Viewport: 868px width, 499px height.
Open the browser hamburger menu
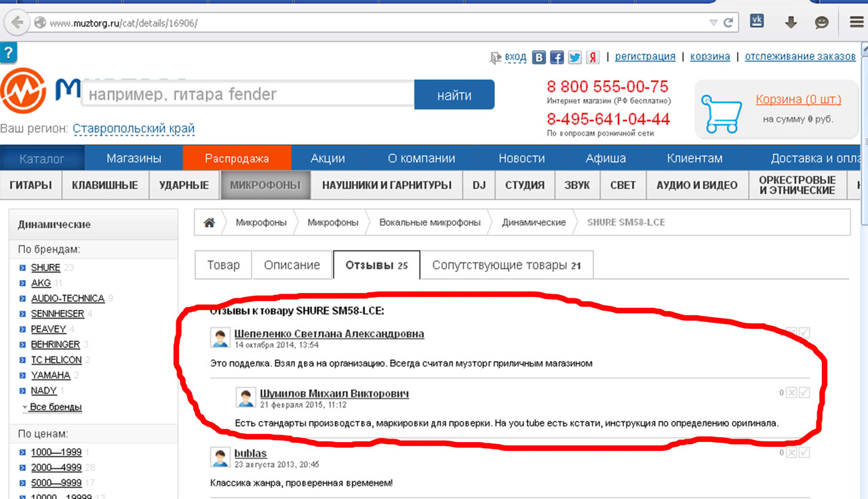pos(856,22)
